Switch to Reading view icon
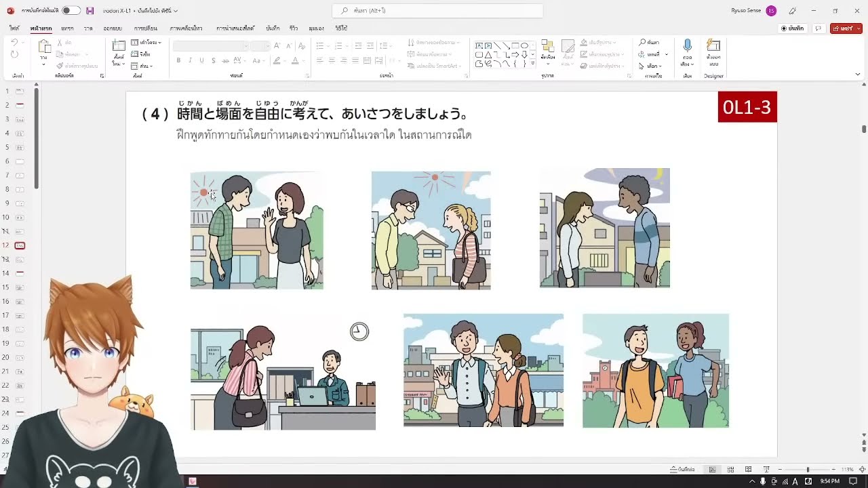 tap(748, 469)
